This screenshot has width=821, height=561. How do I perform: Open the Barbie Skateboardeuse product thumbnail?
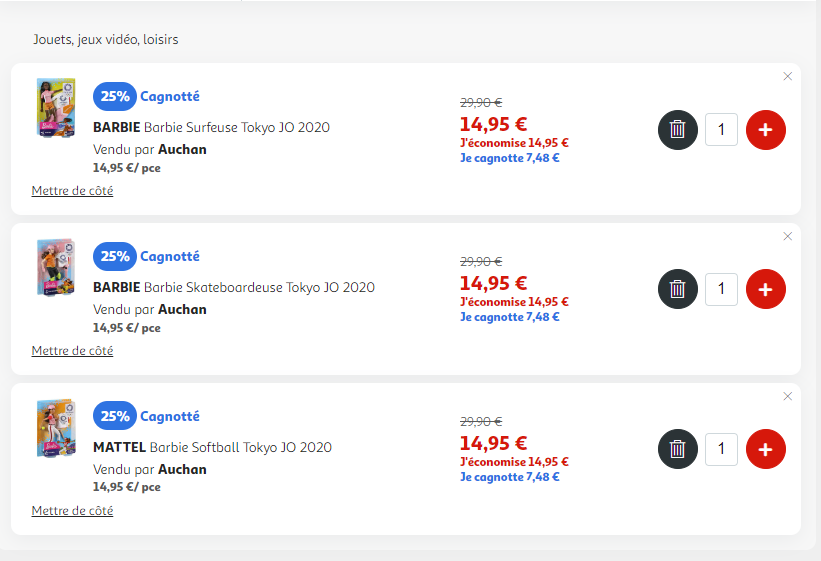[56, 268]
